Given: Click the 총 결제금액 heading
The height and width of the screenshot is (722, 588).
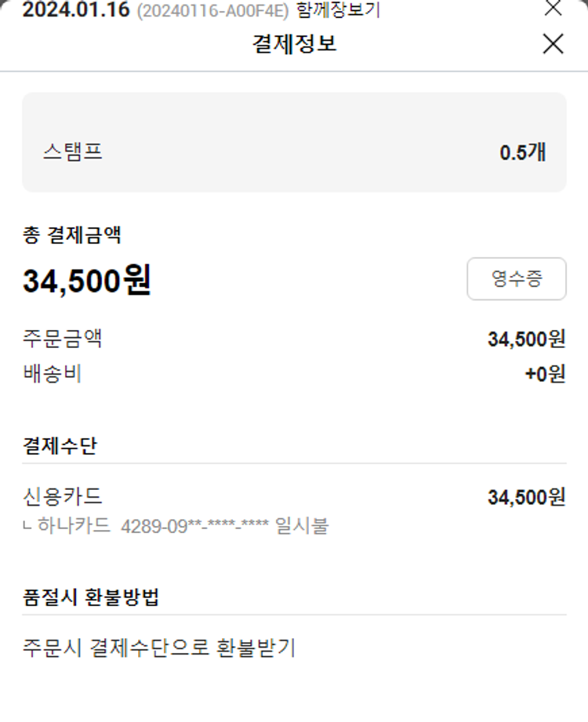Looking at the screenshot, I should tap(72, 234).
